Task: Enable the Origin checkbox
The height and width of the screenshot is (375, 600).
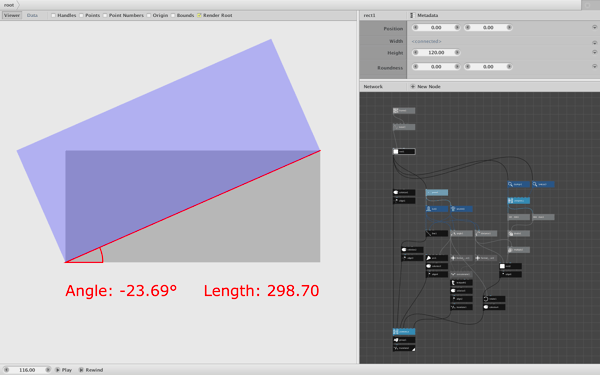Action: pyautogui.click(x=148, y=15)
